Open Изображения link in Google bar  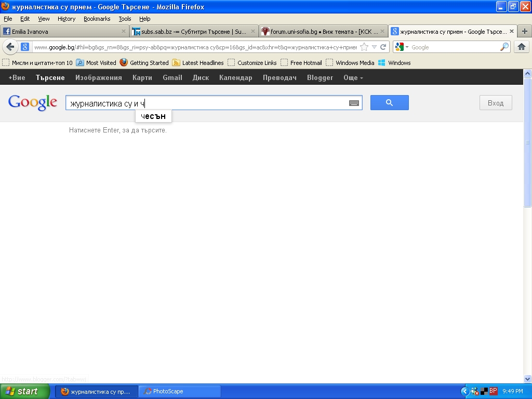[x=98, y=78]
